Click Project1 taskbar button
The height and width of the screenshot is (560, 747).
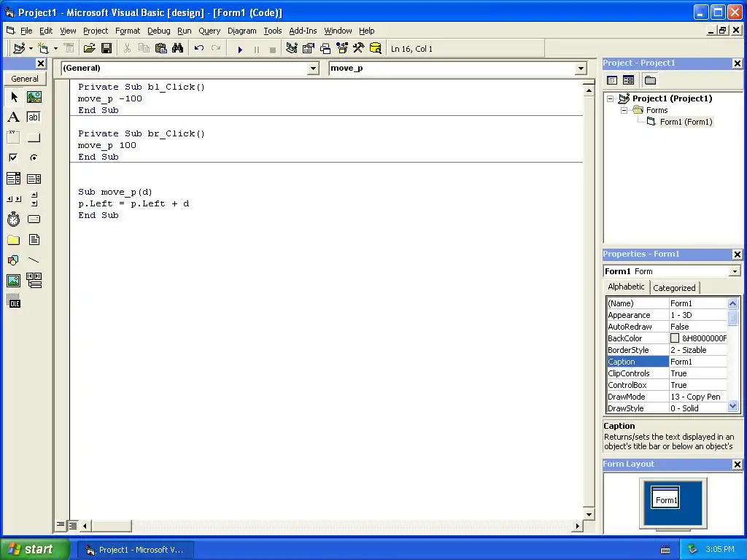135,550
